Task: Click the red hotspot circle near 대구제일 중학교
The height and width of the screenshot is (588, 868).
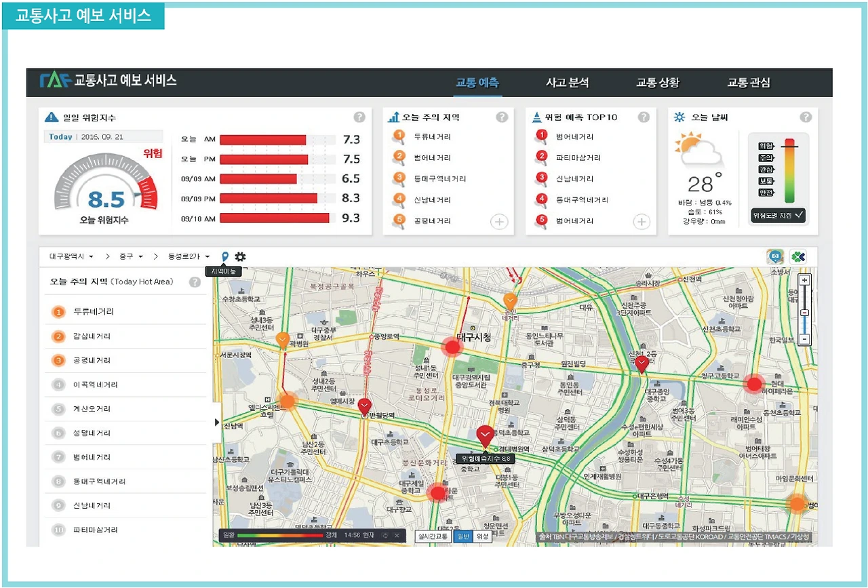Action: coord(438,492)
